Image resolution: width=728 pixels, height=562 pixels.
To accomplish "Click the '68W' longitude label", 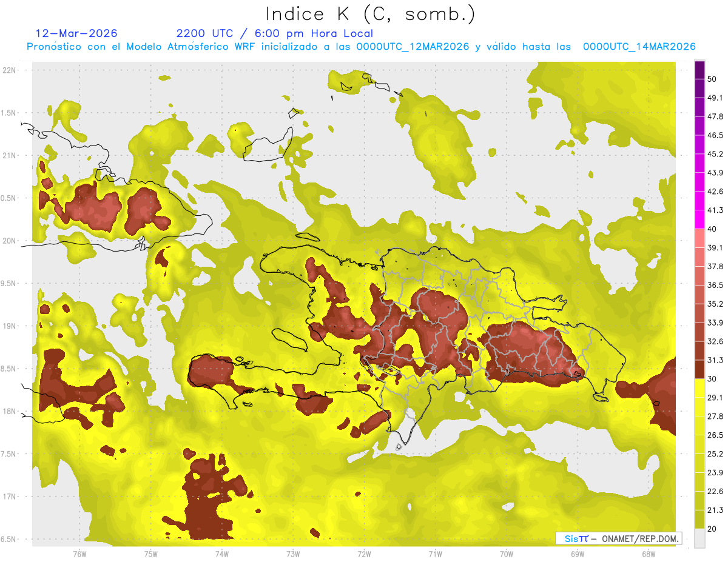I will [649, 554].
